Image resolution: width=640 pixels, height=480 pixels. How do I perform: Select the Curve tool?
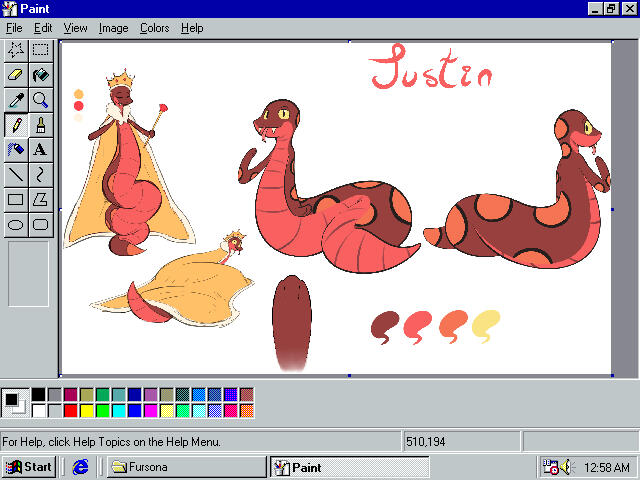(x=41, y=174)
